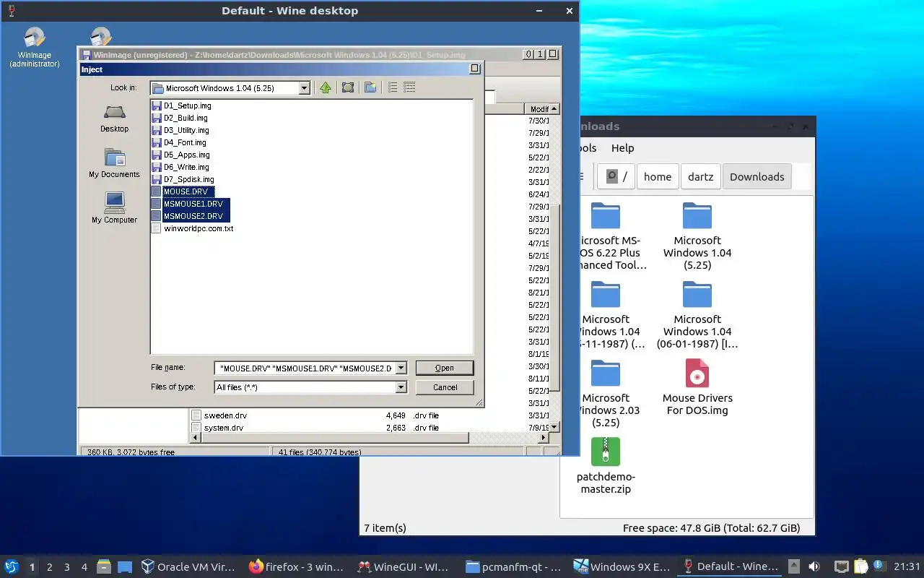The width and height of the screenshot is (924, 578).
Task: Select the MSMOUSE2.DRV file
Action: tap(191, 216)
